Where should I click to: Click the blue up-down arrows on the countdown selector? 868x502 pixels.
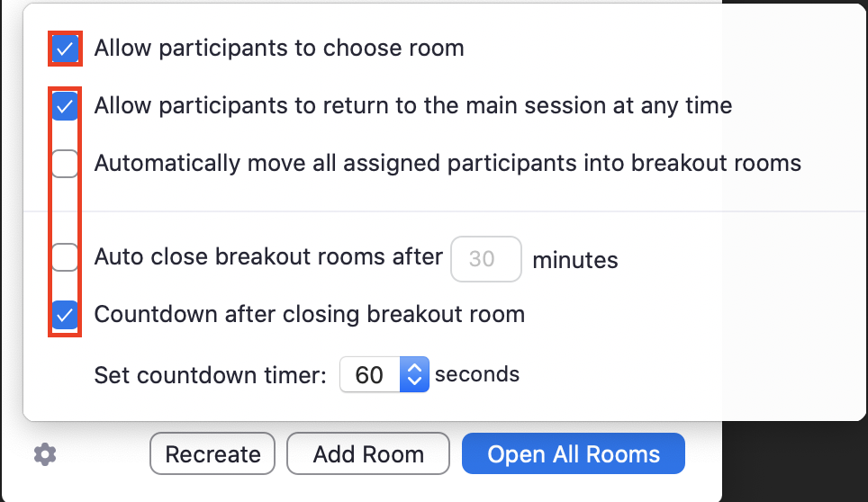(414, 375)
